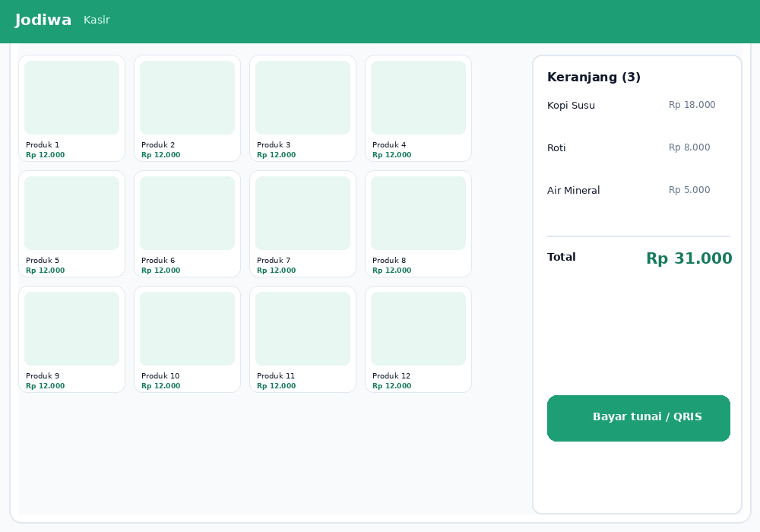Click the Rp 5.000 cart price
This screenshot has width=760, height=532.
click(x=689, y=190)
